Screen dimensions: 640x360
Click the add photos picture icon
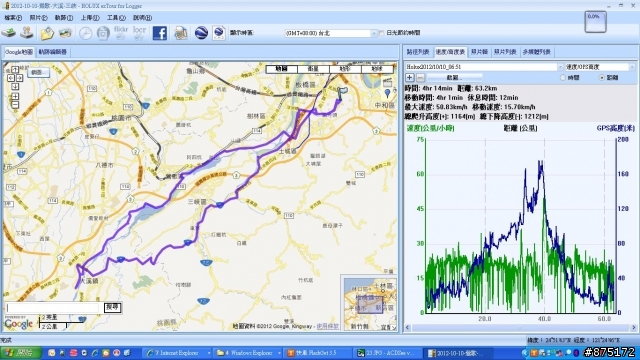coord(65,33)
